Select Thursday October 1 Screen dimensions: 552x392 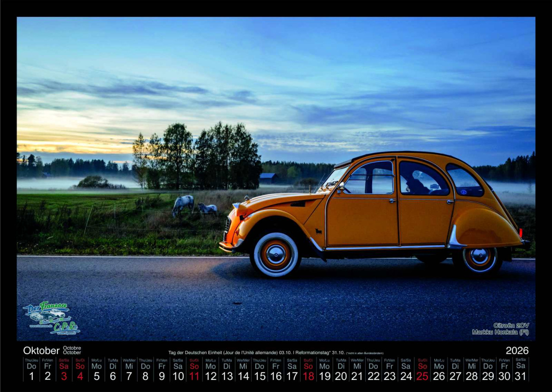[31, 370]
